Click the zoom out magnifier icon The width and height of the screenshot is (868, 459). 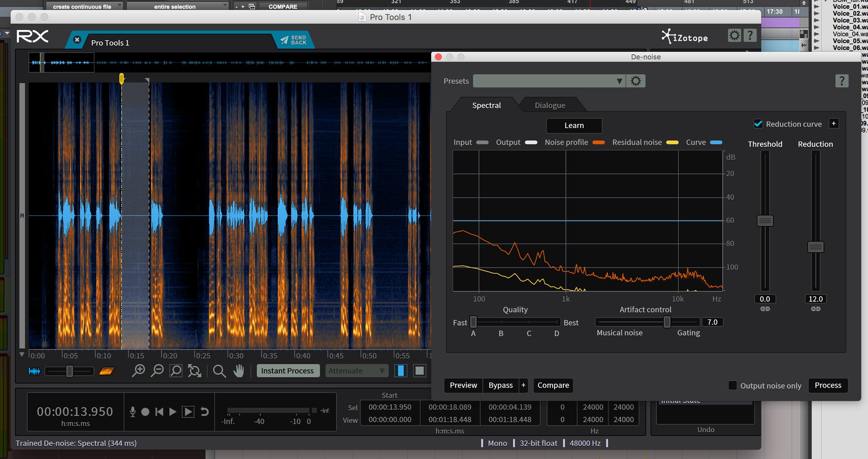157,371
